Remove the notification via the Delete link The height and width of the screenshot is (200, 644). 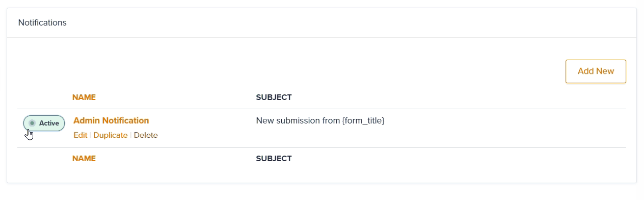(146, 135)
